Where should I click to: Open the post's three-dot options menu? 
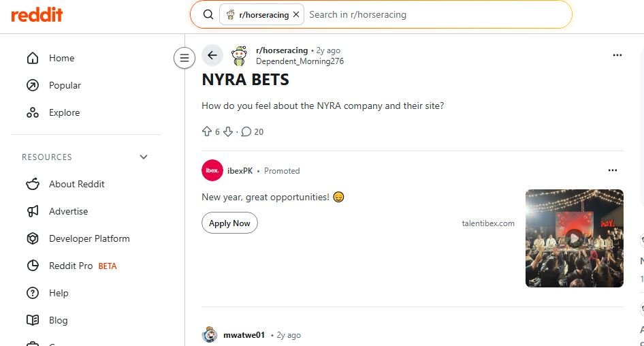[x=617, y=55]
